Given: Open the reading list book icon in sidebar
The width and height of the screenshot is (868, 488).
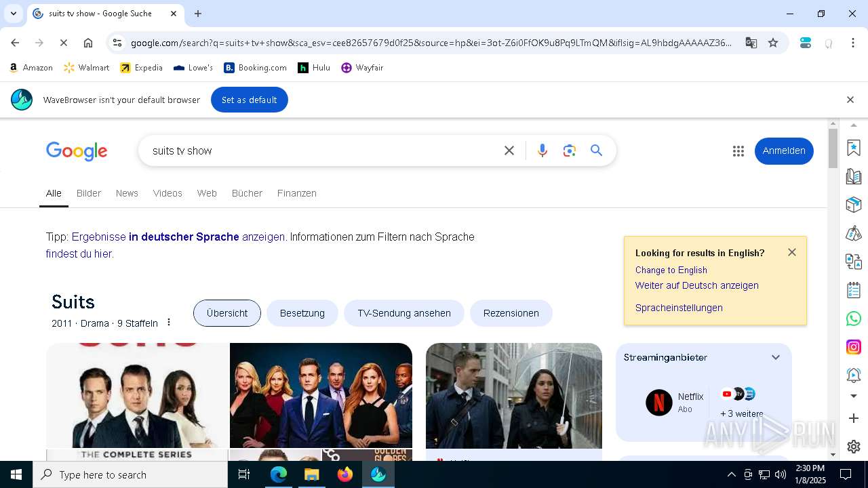Looking at the screenshot, I should coord(854,176).
